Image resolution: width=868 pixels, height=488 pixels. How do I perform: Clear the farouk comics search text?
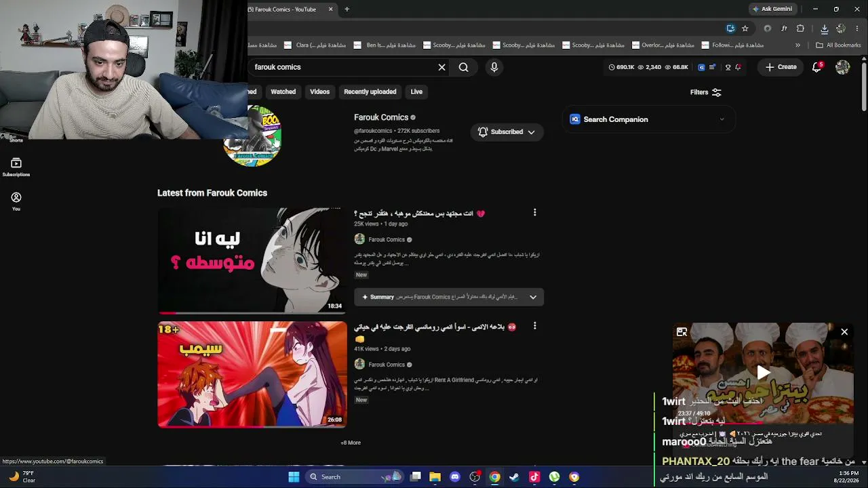[x=441, y=67]
